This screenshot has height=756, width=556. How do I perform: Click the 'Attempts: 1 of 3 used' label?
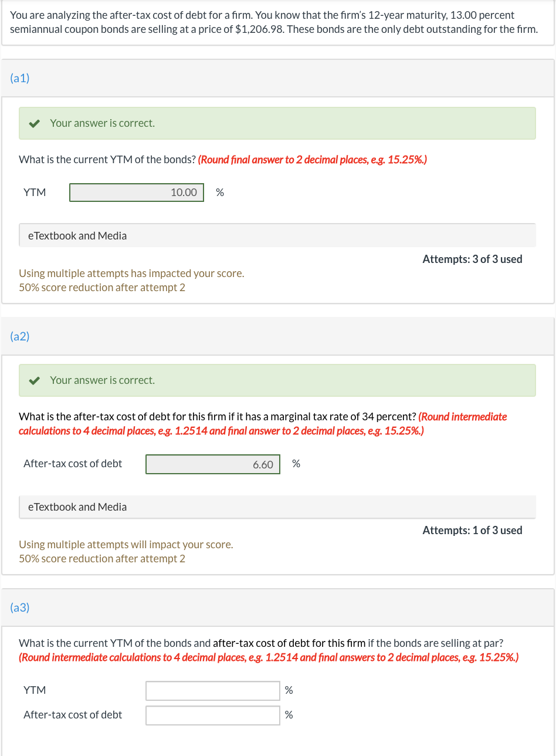(x=472, y=530)
